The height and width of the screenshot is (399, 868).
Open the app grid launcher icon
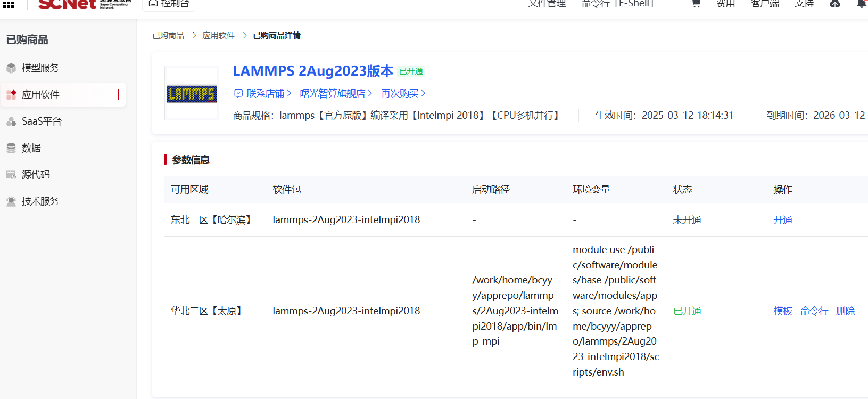(x=9, y=4)
